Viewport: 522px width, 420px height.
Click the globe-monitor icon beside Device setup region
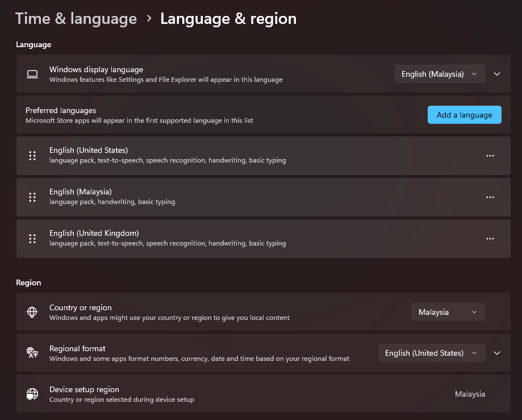point(32,394)
